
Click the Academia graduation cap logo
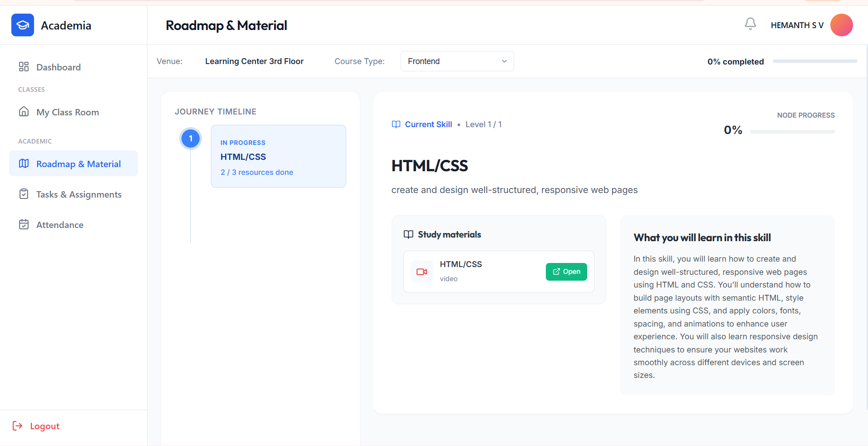pos(23,25)
